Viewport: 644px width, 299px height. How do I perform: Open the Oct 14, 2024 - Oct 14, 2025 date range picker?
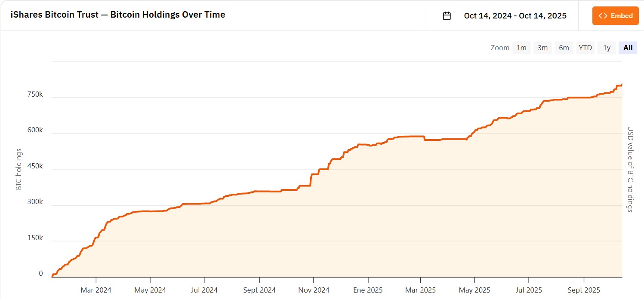(x=515, y=16)
